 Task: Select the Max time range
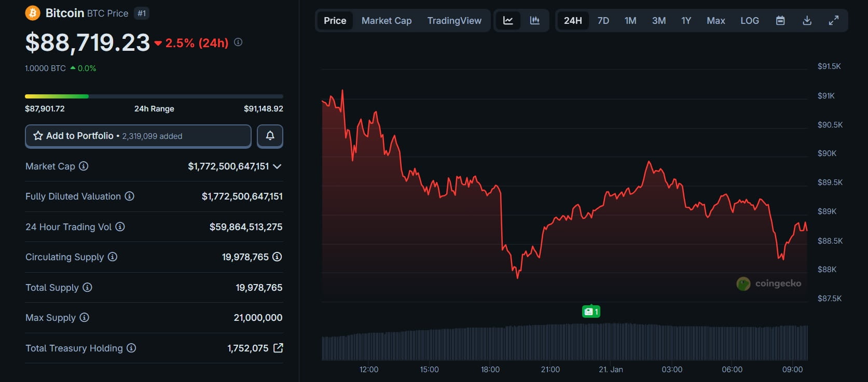pyautogui.click(x=715, y=21)
